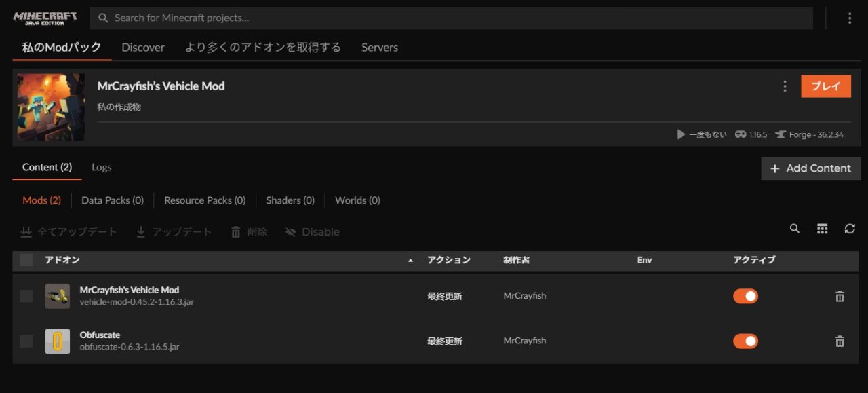The width and height of the screenshot is (868, 393).
Task: Refresh the mod list
Action: click(850, 229)
